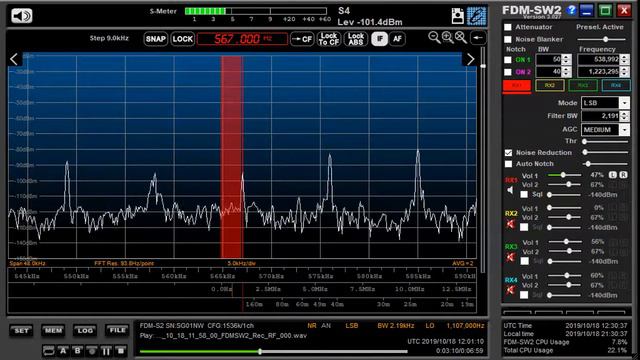Enable the Attenuator checkbox

point(508,27)
